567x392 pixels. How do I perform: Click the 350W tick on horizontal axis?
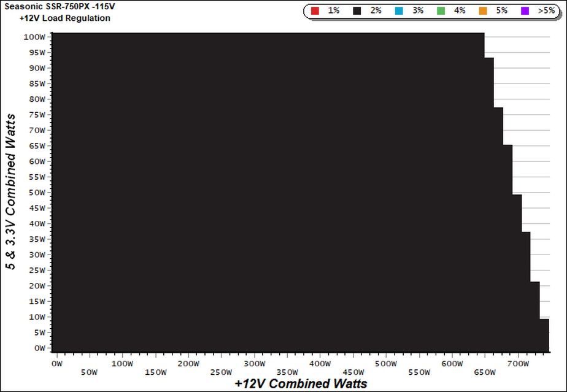(x=287, y=372)
